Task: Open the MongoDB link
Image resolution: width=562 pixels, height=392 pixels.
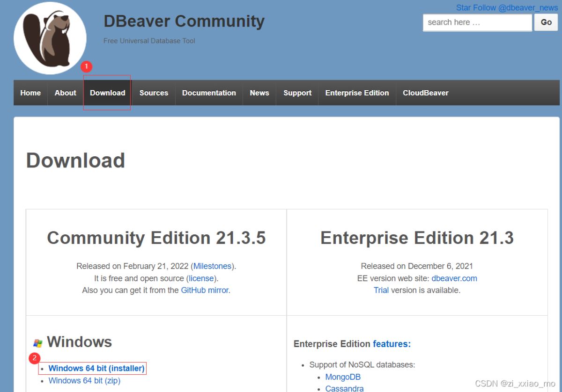Action: point(343,377)
